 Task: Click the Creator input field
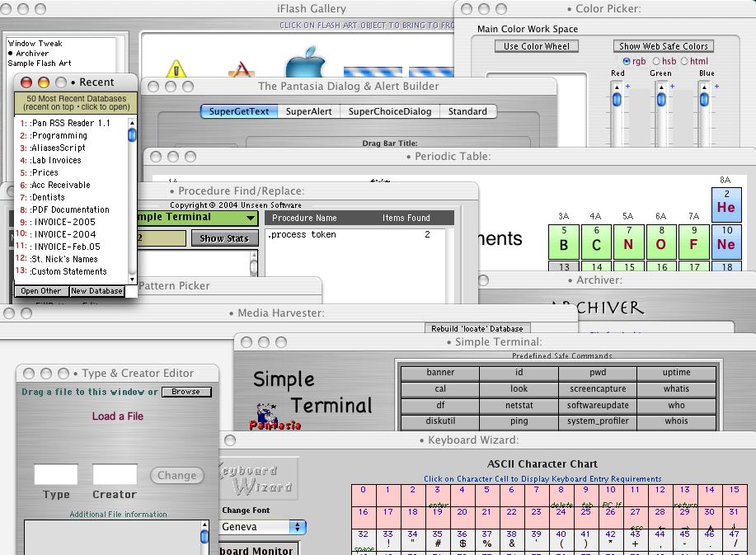click(115, 474)
